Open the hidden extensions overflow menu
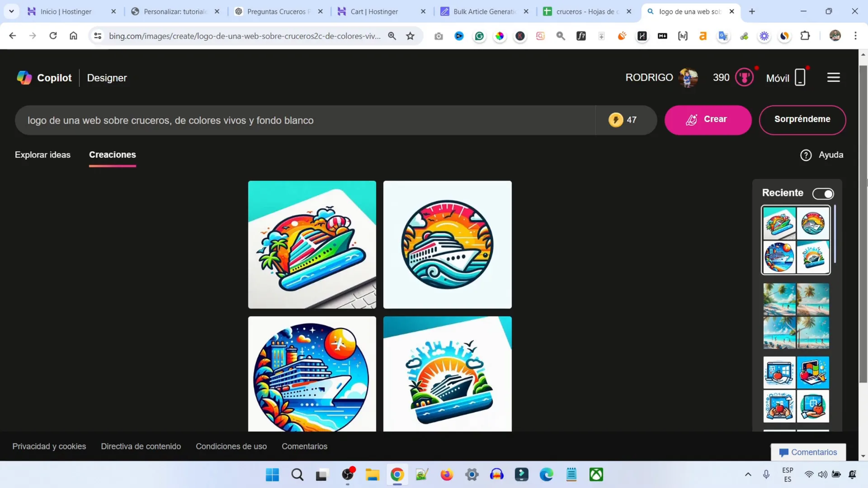The height and width of the screenshot is (488, 868). coord(805,36)
